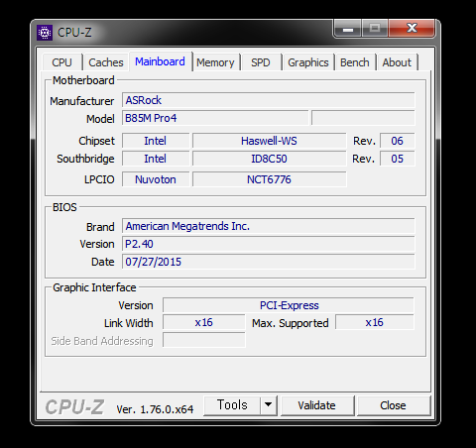Select the LPCIO value NCT6776
The width and height of the screenshot is (476, 448).
click(x=269, y=179)
